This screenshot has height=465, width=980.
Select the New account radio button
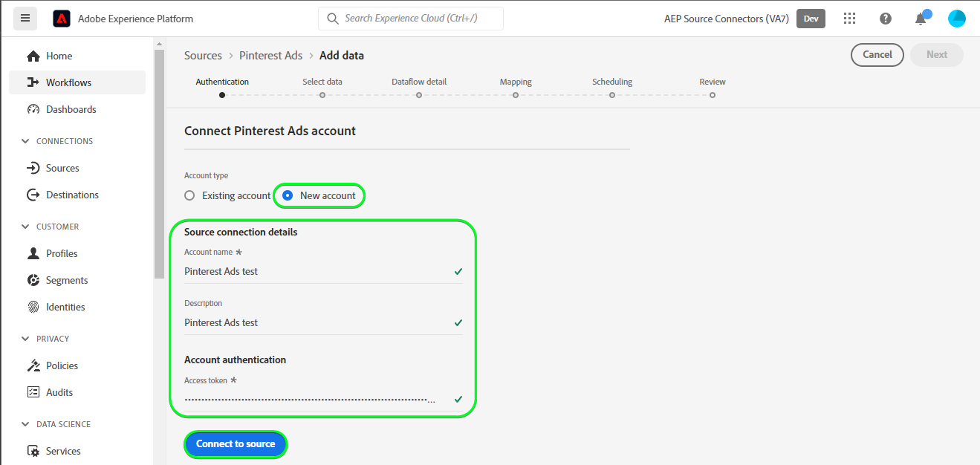pos(288,195)
